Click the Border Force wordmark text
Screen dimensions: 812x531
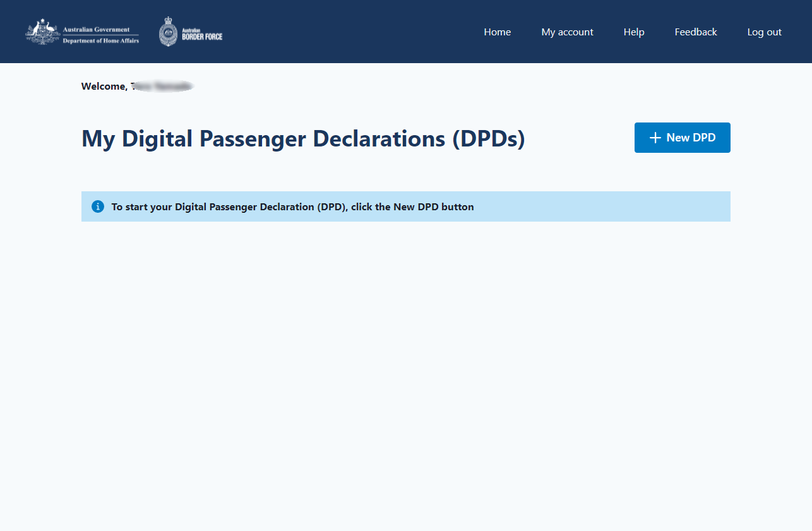[x=202, y=35]
